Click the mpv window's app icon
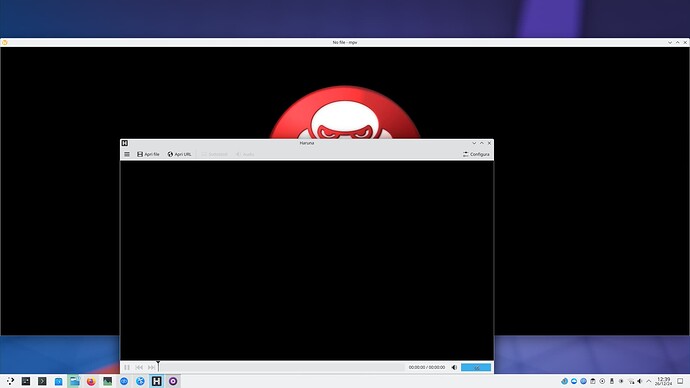Screen dimensions: 690x388 pos(4,43)
